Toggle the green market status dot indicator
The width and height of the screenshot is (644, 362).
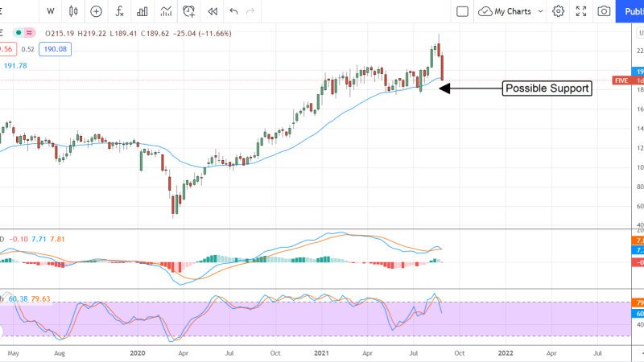(19, 33)
